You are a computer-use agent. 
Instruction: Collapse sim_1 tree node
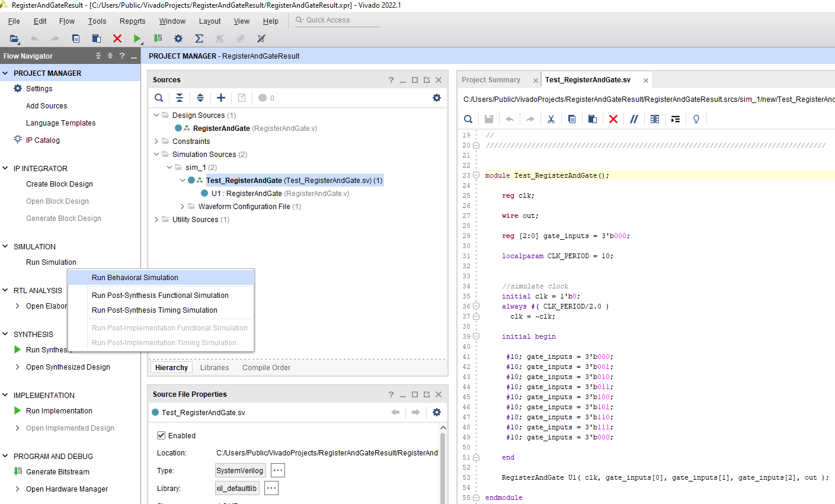click(x=169, y=167)
